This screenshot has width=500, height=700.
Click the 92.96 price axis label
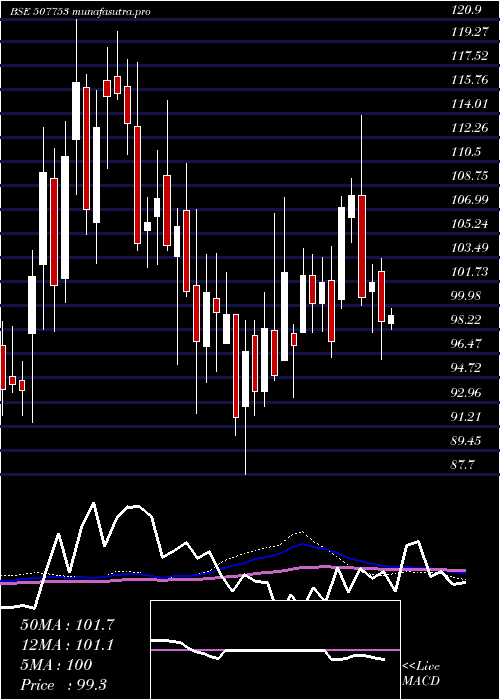pyautogui.click(x=466, y=393)
